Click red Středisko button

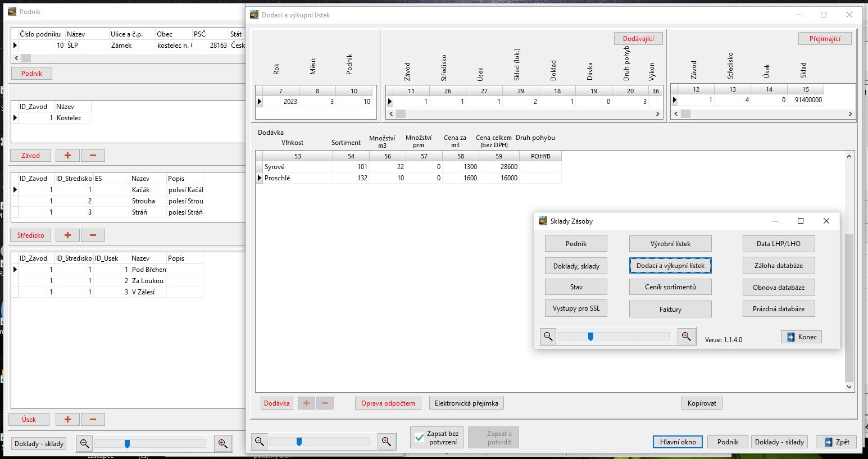(x=30, y=235)
